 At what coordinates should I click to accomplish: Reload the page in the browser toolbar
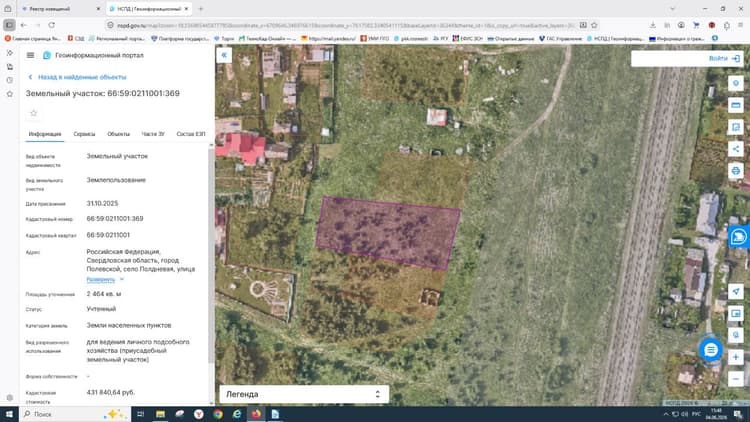[52, 25]
